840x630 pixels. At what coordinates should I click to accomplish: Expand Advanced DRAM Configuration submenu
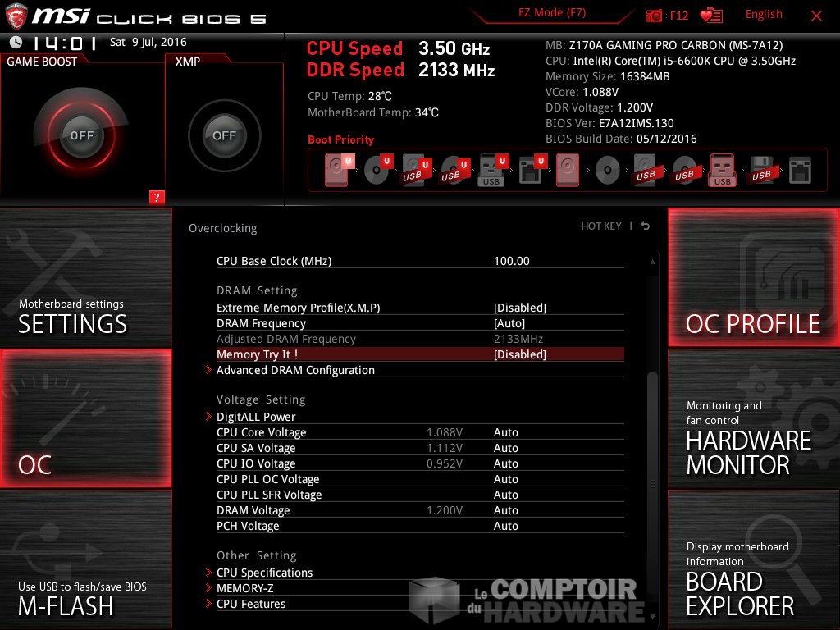[295, 370]
